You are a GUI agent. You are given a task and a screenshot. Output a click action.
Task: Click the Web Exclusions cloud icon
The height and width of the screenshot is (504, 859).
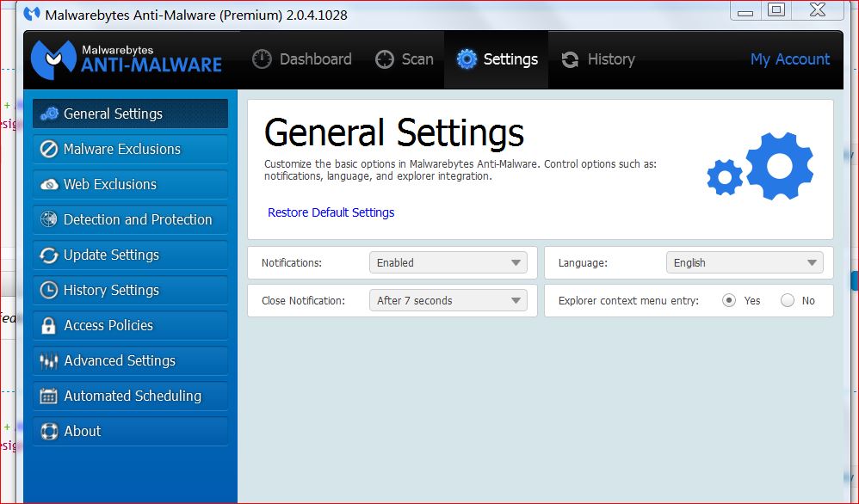coord(49,184)
